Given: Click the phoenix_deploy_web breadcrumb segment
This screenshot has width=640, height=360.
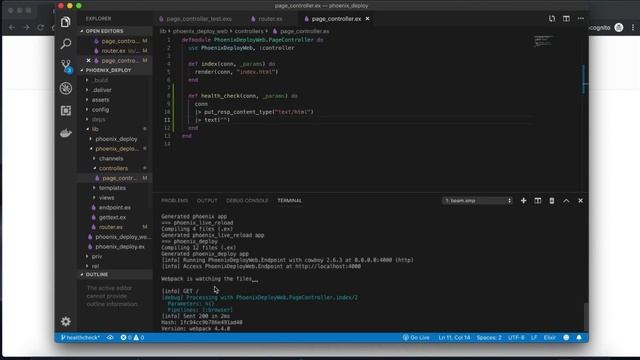Looking at the screenshot, I should pyautogui.click(x=200, y=31).
